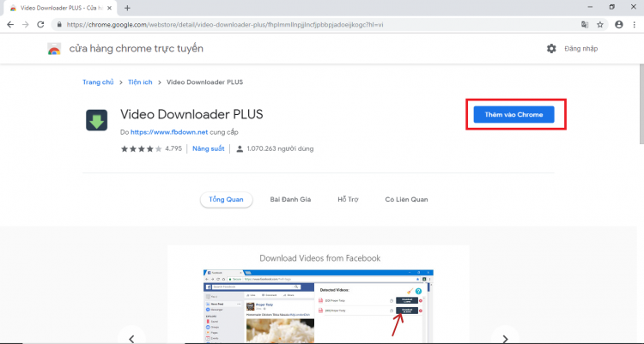The image size is (644, 344).
Task: Open Trang chủ breadcrumb link
Action: (x=98, y=82)
